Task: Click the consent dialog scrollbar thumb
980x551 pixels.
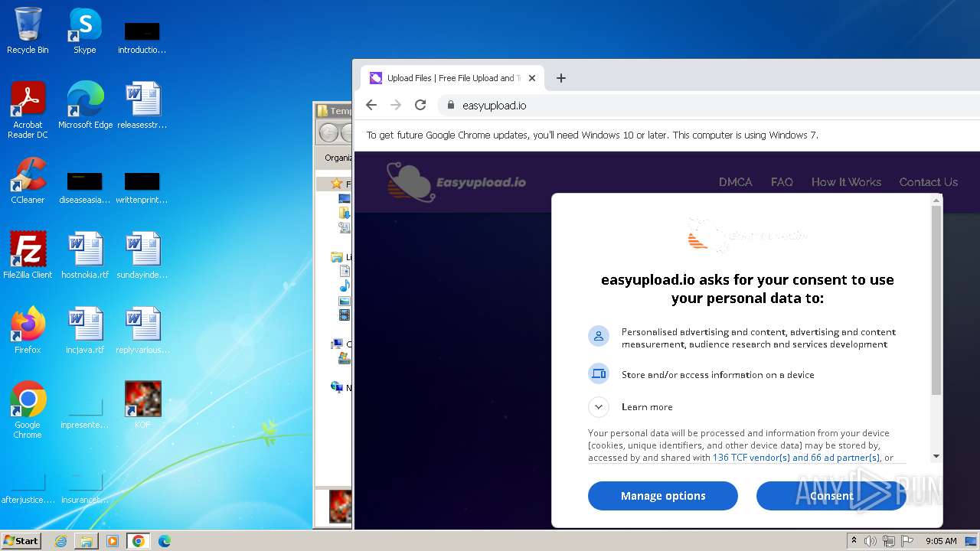Action: 936,300
